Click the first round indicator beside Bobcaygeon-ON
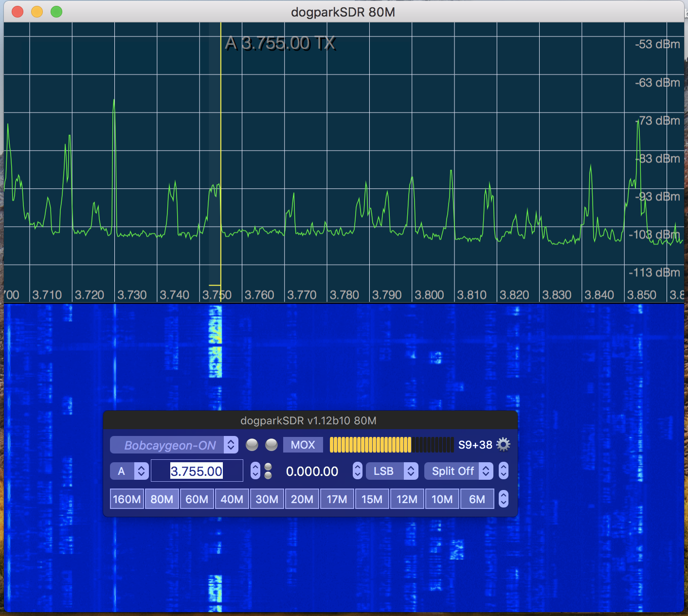Screen dimensions: 688x616 pyautogui.click(x=252, y=445)
